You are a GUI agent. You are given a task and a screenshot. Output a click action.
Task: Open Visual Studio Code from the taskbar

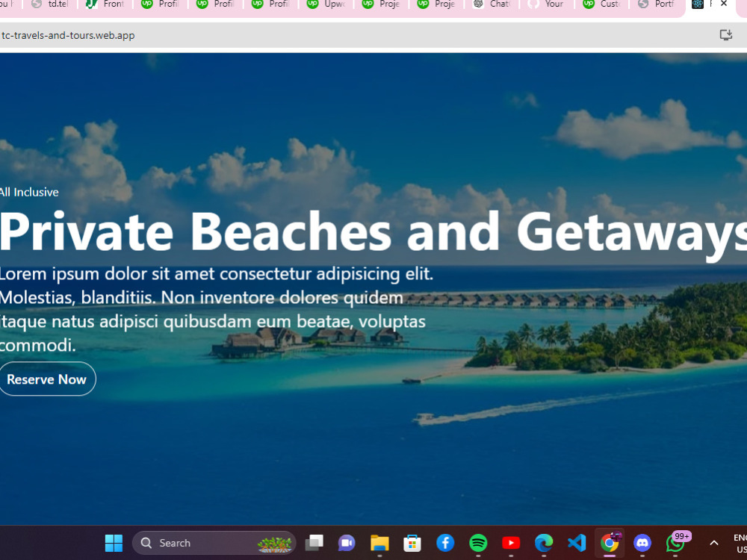coord(577,543)
